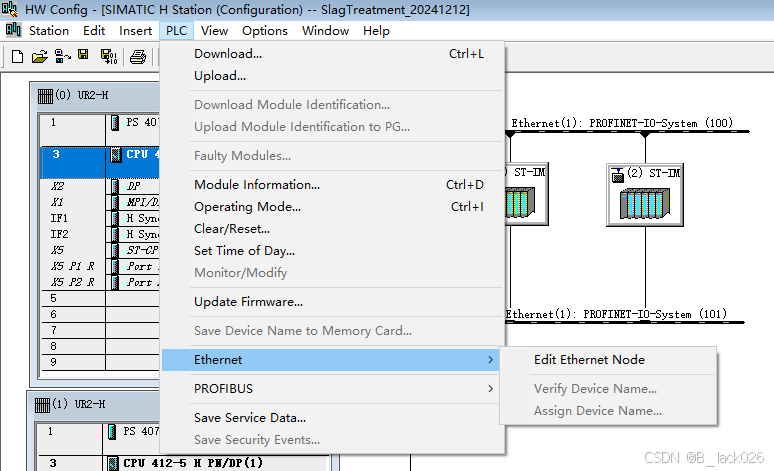Select the X1 row in rack 0

coord(100,202)
